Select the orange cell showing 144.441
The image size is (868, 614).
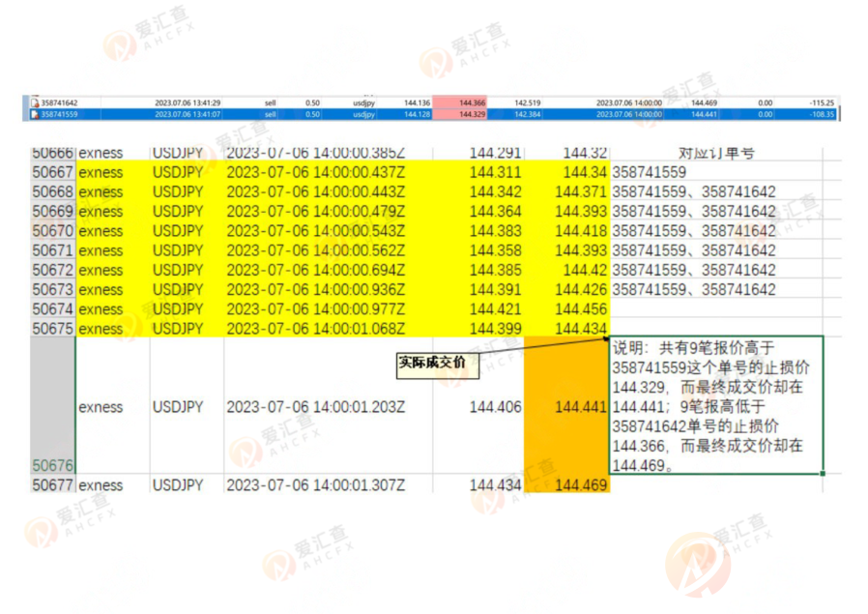[566, 407]
